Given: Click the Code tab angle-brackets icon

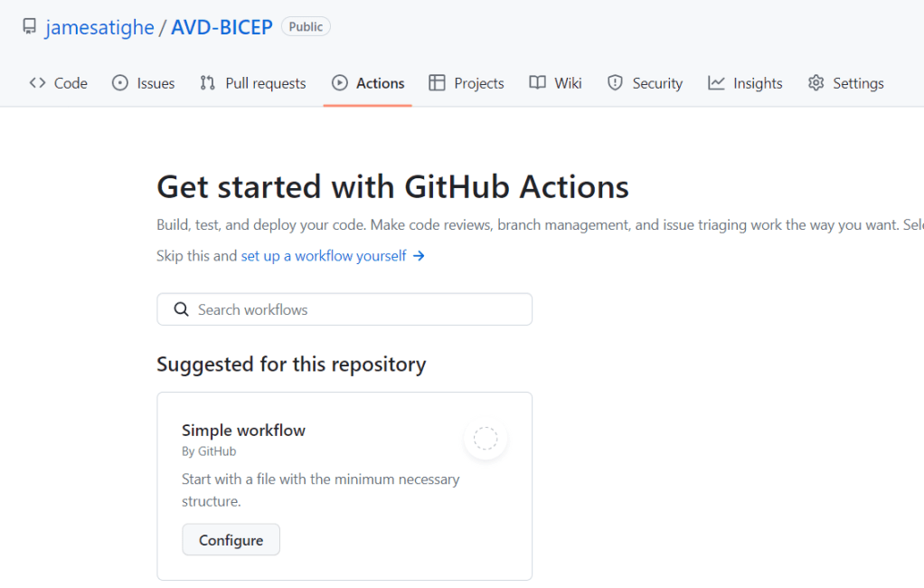Looking at the screenshot, I should [37, 83].
